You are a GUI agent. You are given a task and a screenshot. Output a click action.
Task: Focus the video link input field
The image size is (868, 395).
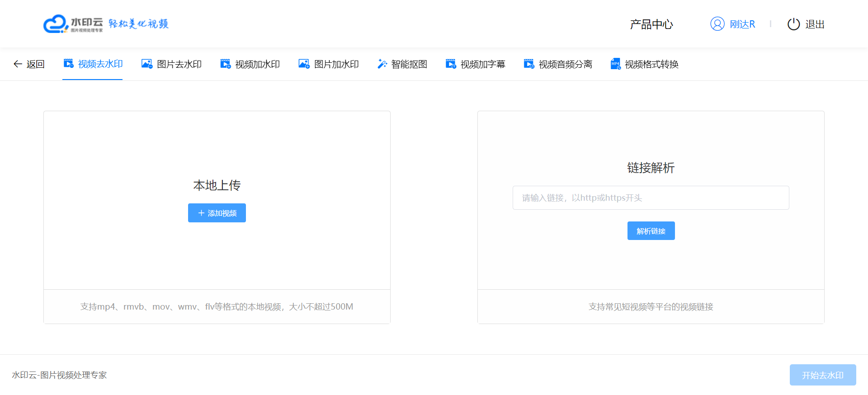click(x=651, y=197)
